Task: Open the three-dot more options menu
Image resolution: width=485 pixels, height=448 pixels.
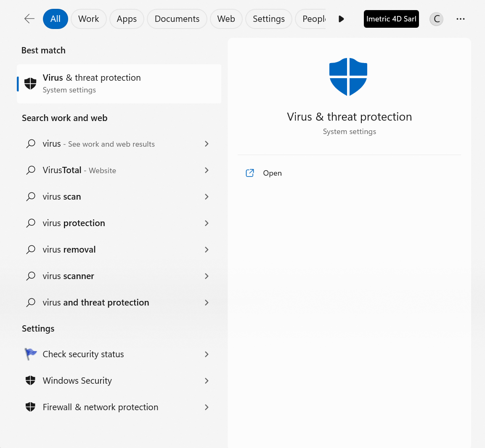Action: pos(460,19)
